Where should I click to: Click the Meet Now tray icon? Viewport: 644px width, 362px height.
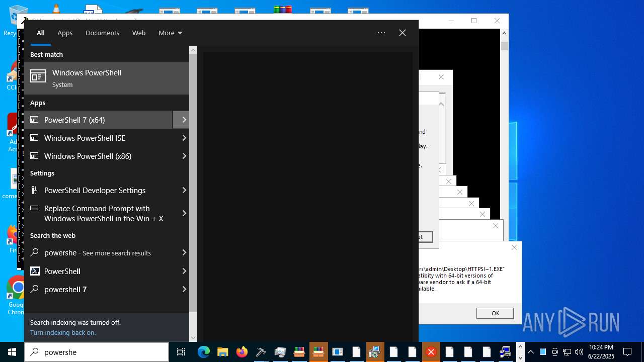pyautogui.click(x=555, y=352)
